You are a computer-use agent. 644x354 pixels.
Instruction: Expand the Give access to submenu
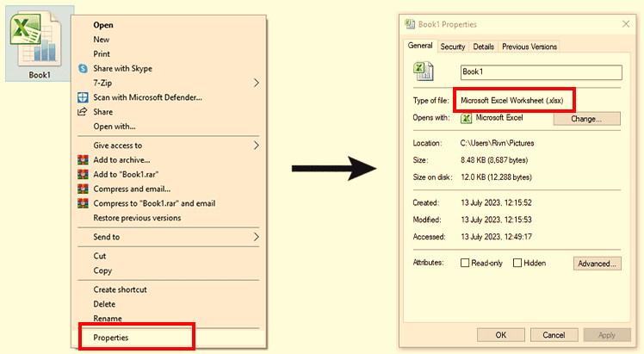coord(257,146)
